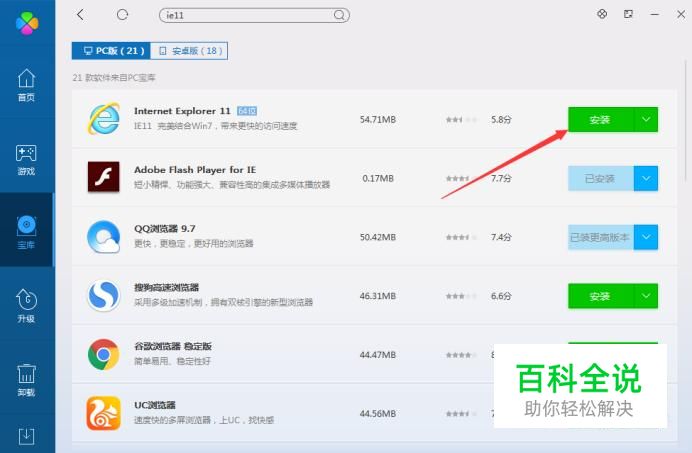This screenshot has width=692, height=453.
Task: Click the 44.47MB size text
Action: (378, 355)
